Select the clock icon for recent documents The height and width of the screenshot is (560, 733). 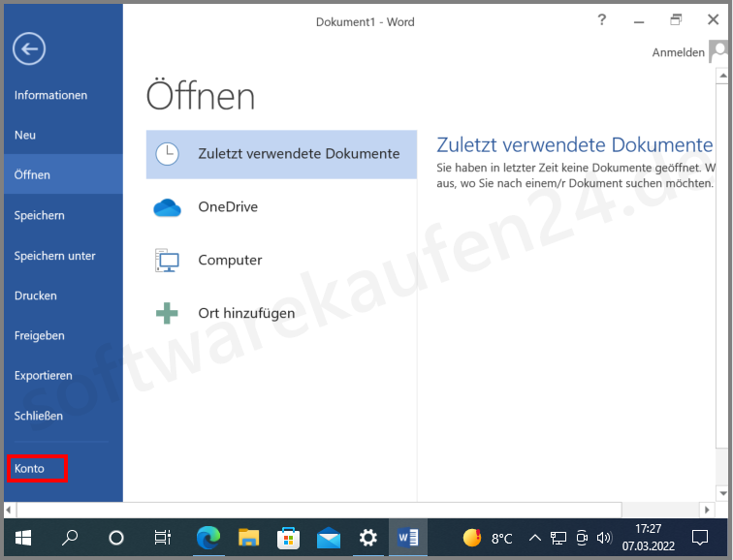168,154
